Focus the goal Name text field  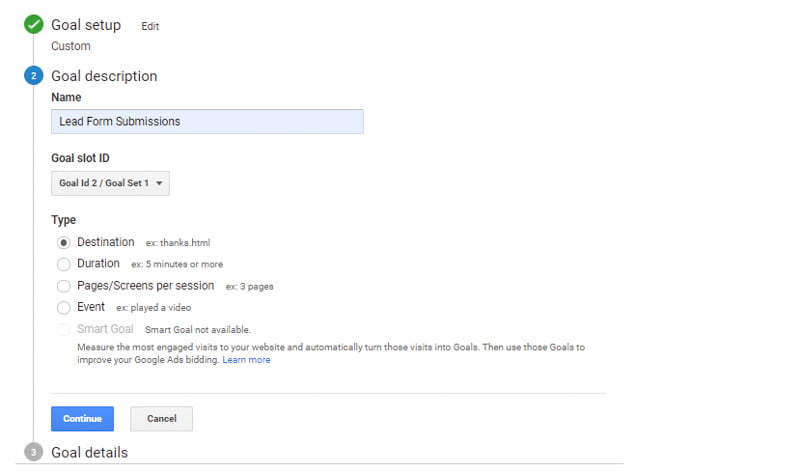pyautogui.click(x=207, y=121)
